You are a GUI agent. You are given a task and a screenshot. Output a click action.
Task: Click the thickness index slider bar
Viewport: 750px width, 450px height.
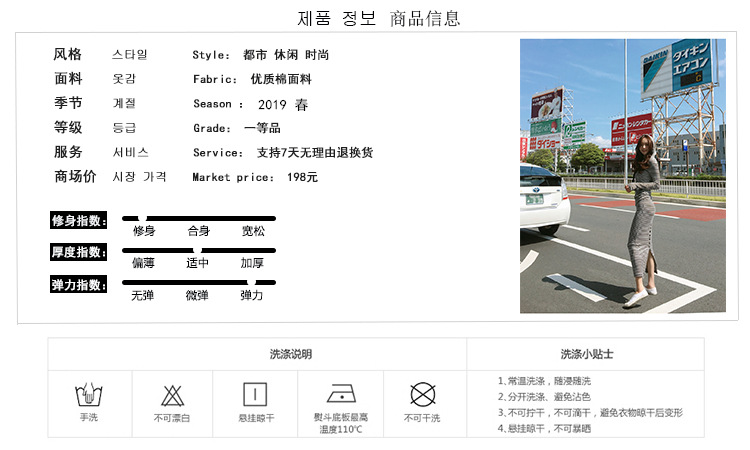point(199,250)
